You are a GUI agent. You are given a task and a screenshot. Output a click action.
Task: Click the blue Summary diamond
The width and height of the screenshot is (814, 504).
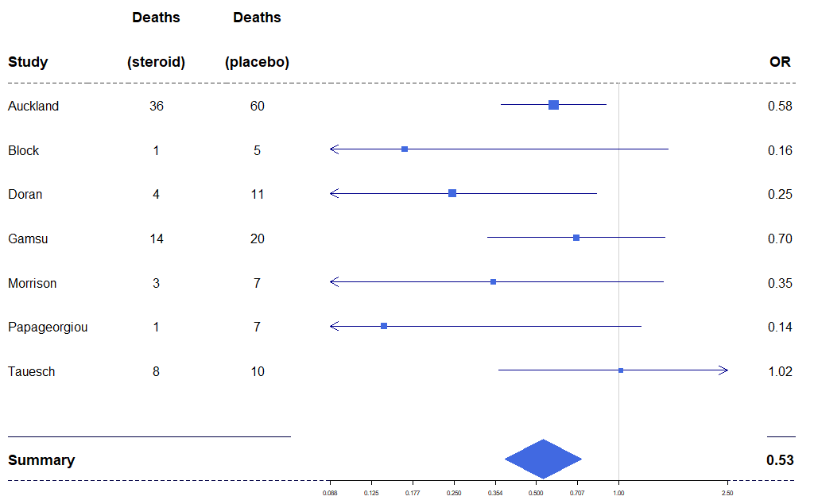(543, 459)
